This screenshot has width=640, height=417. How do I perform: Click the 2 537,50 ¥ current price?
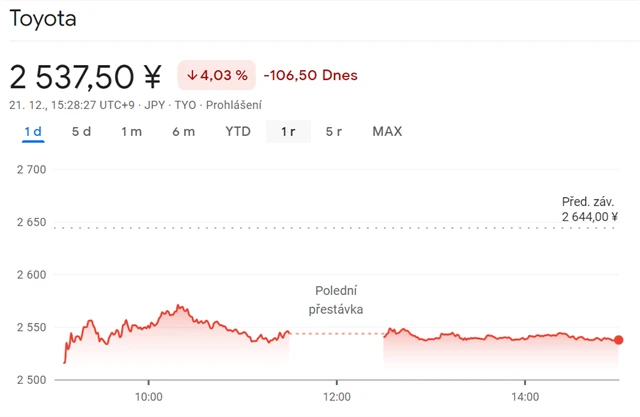click(86, 76)
